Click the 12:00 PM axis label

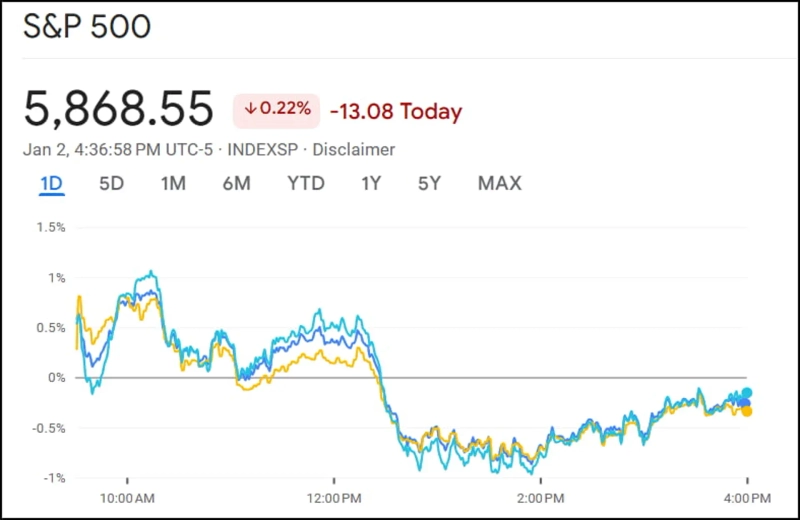(x=335, y=496)
